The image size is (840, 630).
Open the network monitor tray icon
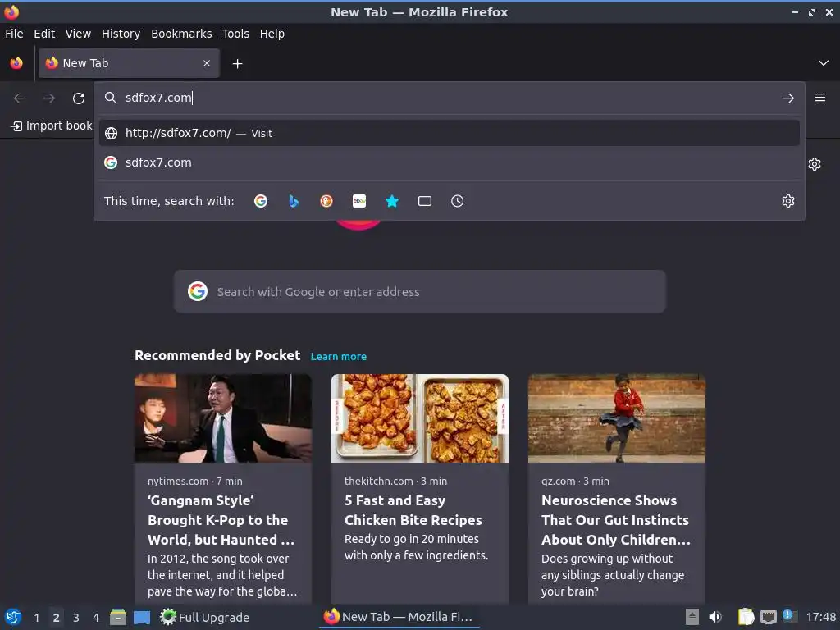(x=769, y=617)
